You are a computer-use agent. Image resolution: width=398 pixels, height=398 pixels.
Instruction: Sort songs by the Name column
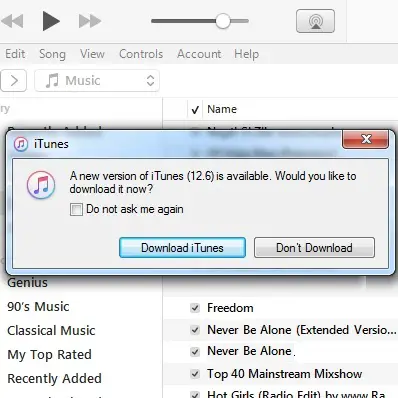[222, 109]
